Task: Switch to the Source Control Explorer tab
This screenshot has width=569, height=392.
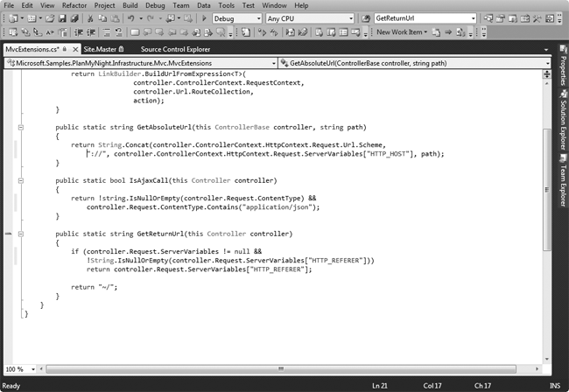Action: click(175, 49)
